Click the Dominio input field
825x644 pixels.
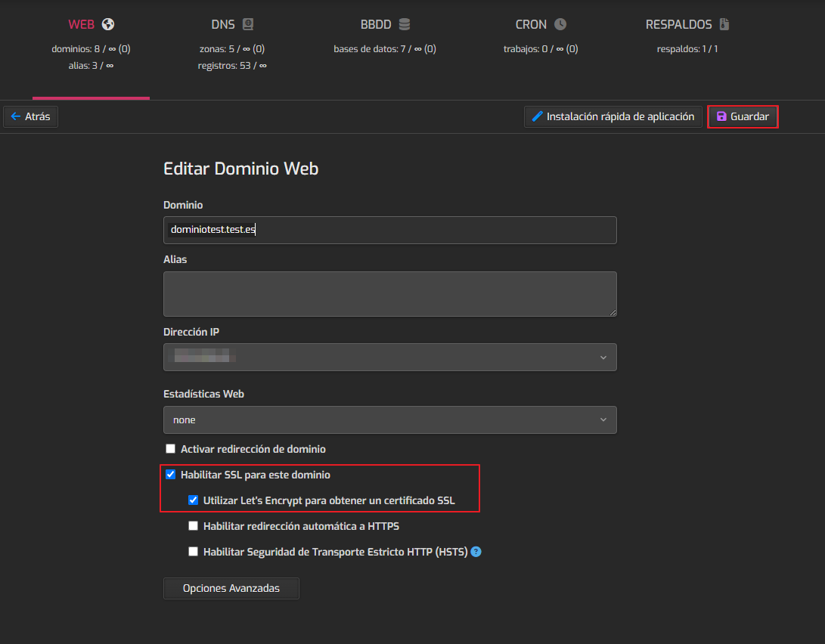click(x=390, y=231)
